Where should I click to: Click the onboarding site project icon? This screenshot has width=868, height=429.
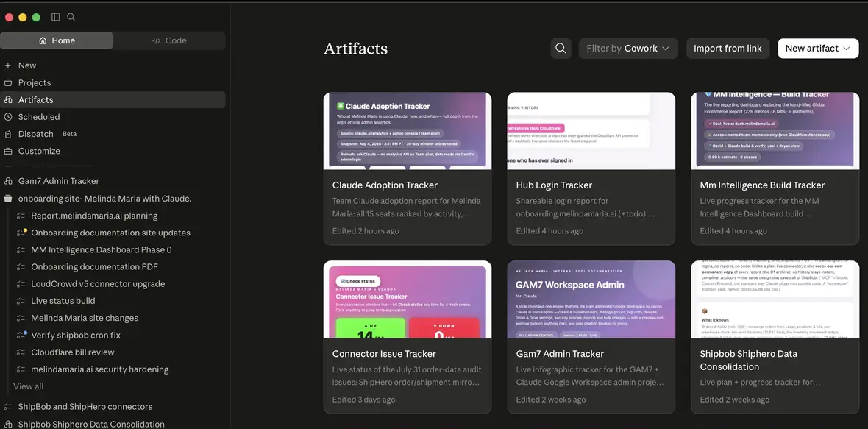pos(8,198)
